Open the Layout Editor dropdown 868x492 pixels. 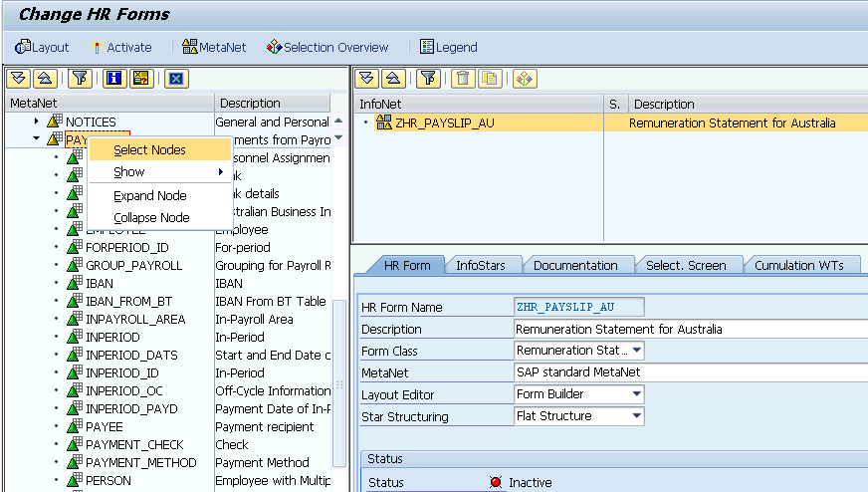tap(636, 394)
